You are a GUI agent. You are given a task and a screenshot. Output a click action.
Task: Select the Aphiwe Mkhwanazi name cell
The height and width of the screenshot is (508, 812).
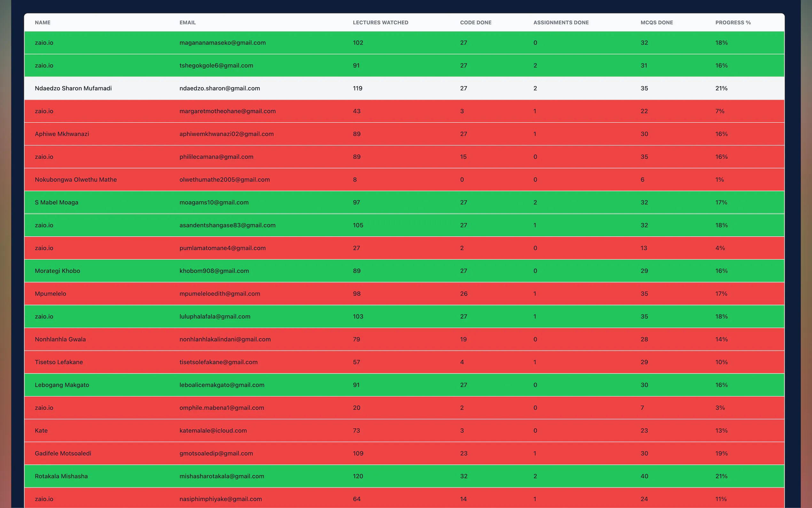[x=62, y=134]
